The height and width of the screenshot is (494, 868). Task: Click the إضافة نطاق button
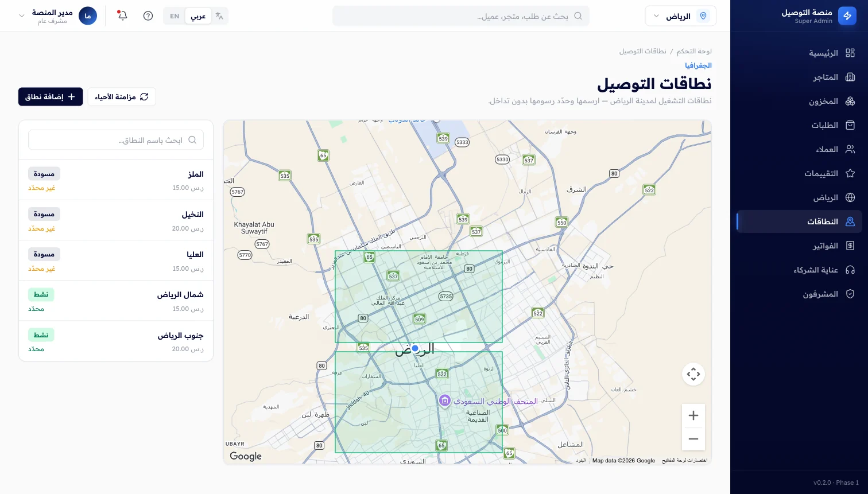pyautogui.click(x=51, y=97)
